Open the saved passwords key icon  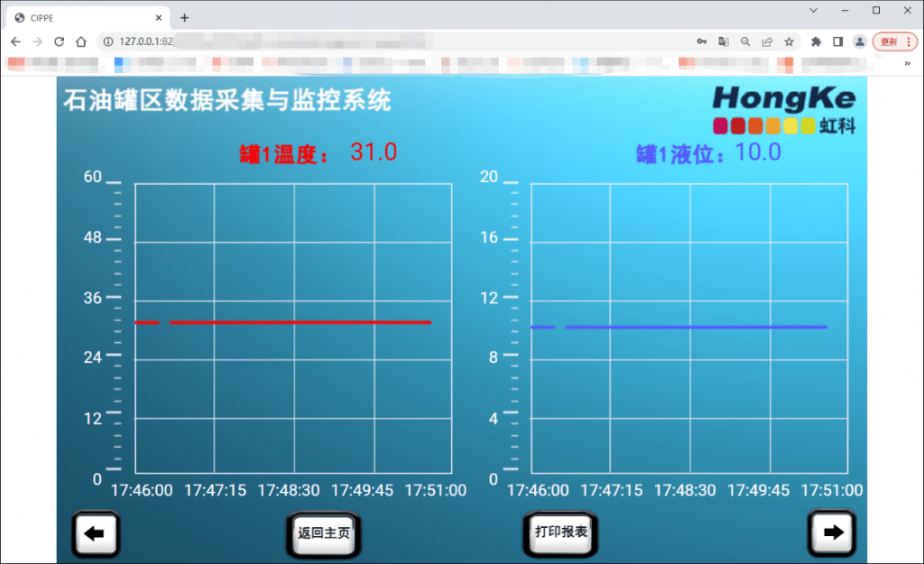tap(701, 42)
